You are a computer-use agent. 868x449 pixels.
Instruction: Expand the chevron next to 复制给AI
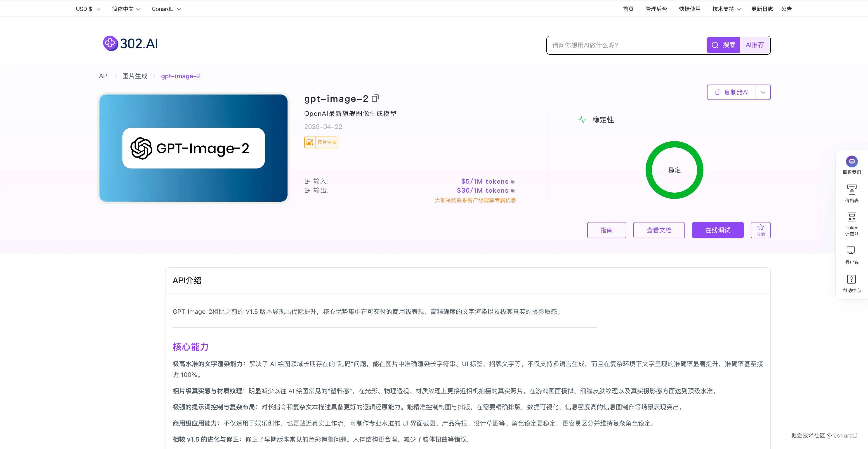click(763, 92)
